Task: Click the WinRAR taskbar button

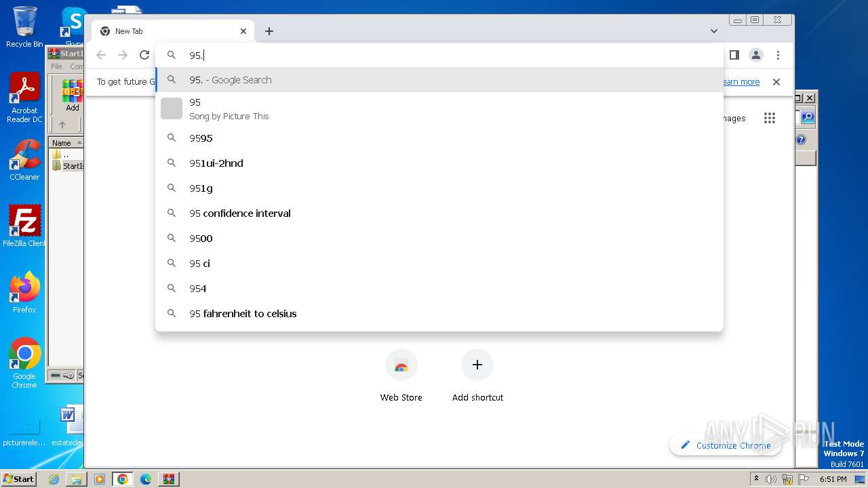Action: click(x=169, y=479)
